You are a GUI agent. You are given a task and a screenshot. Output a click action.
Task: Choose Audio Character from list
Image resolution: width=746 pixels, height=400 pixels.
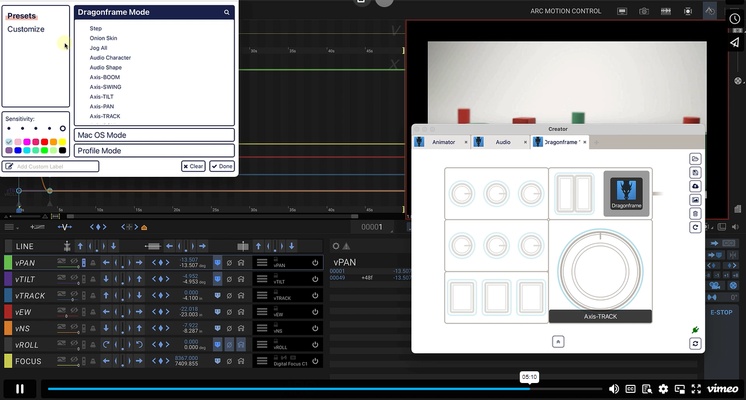click(x=110, y=58)
